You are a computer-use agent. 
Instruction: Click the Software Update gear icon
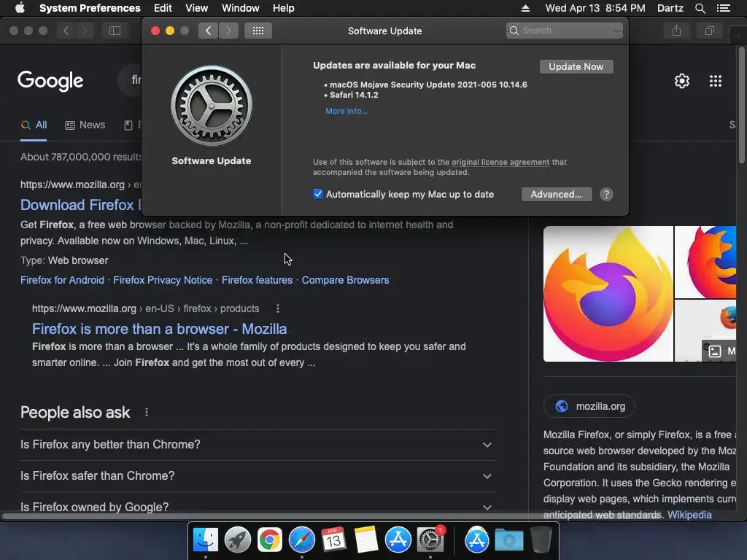click(212, 106)
